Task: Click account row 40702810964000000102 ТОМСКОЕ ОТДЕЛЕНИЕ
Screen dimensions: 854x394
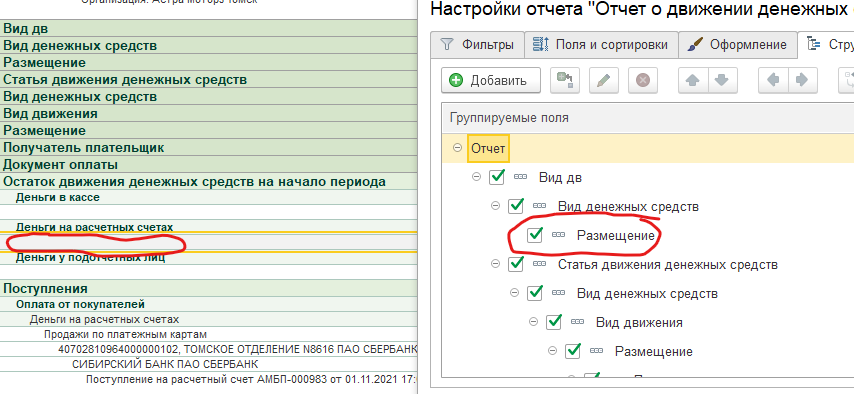Action: click(209, 349)
